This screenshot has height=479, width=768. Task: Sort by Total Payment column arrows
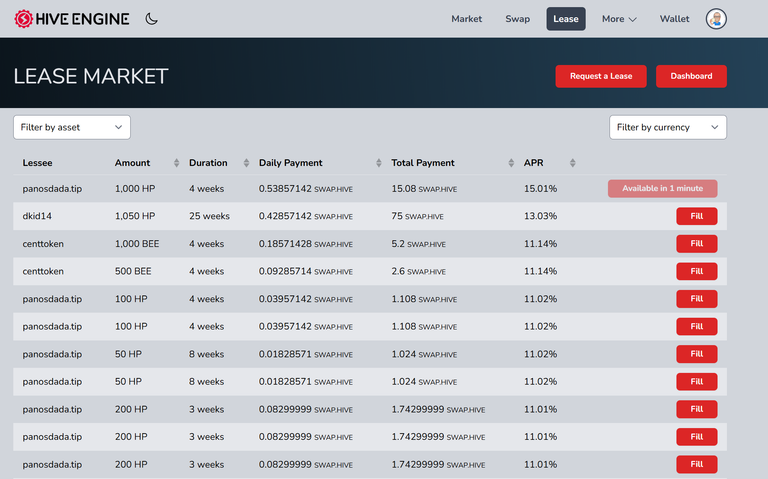tap(511, 163)
